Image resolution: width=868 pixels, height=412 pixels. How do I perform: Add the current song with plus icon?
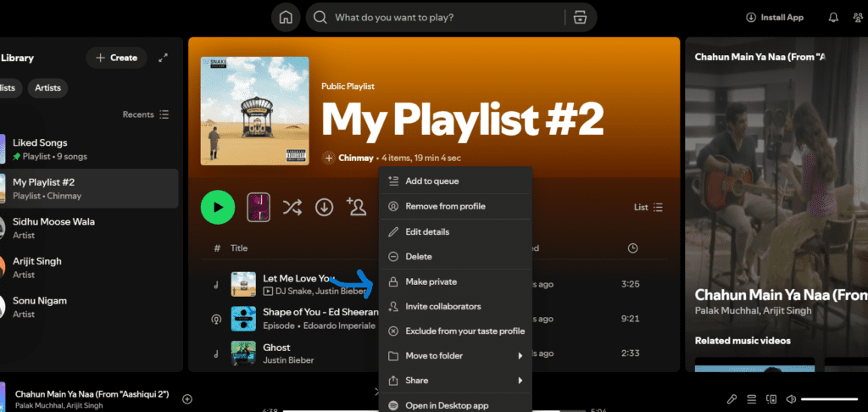coord(187,398)
